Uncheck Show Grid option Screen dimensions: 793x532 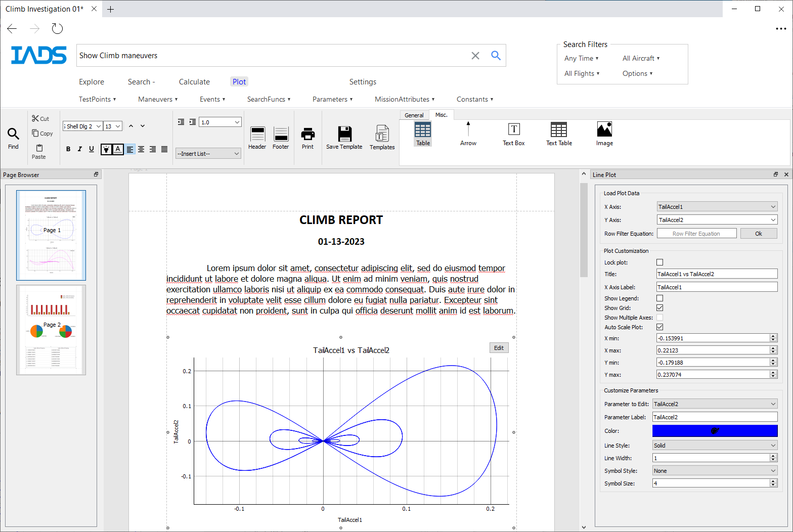(659, 307)
